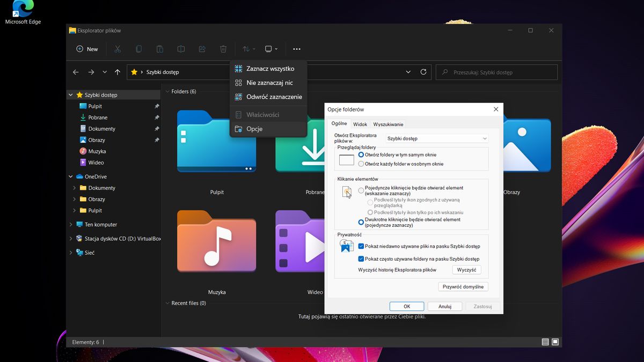
Task: Navigate up one folder level
Action: pos(117,72)
